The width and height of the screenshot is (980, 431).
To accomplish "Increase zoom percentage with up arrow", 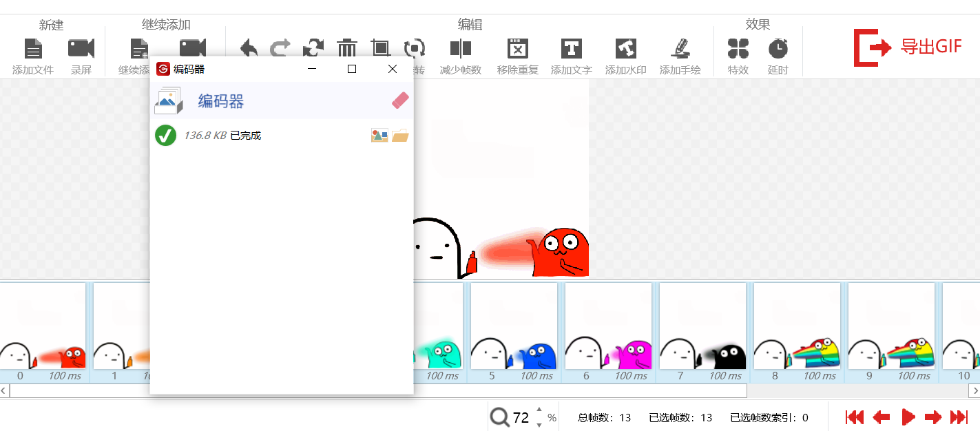I will [539, 410].
